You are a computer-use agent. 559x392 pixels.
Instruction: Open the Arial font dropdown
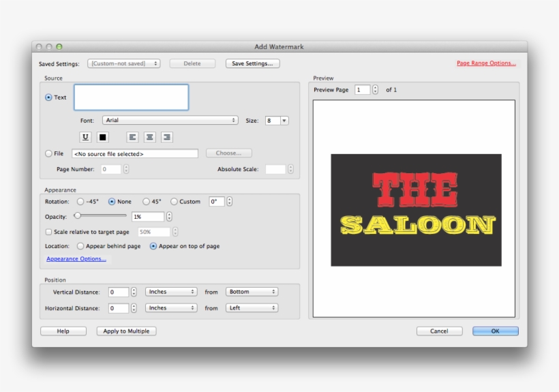170,121
